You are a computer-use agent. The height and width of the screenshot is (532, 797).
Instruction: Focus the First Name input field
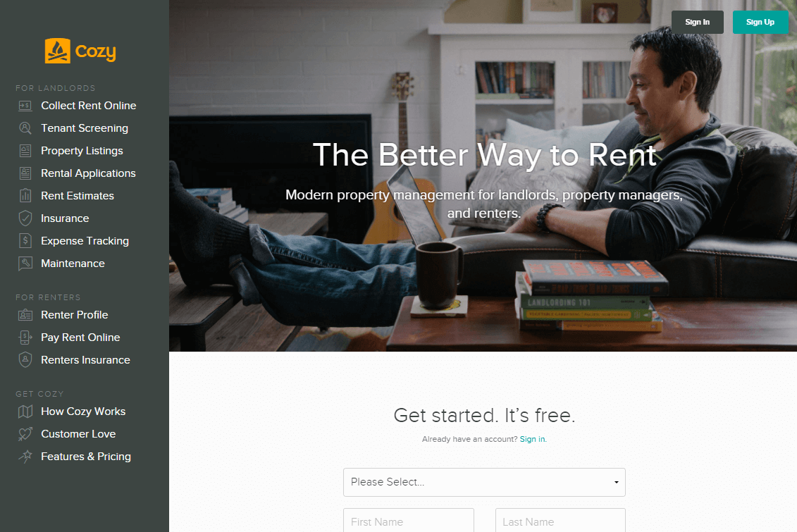click(409, 521)
